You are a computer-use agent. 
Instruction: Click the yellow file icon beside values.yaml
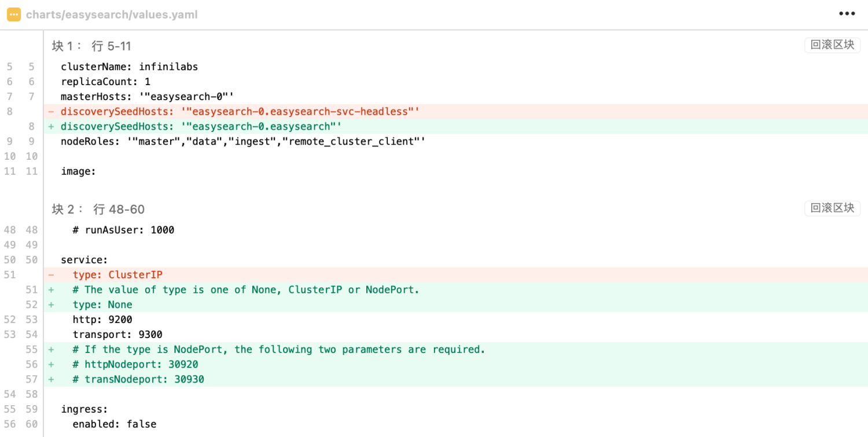14,14
